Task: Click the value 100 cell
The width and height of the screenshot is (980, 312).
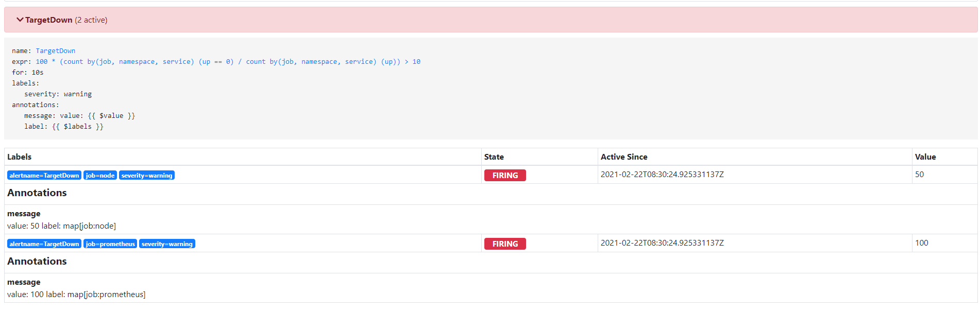Action: click(921, 243)
